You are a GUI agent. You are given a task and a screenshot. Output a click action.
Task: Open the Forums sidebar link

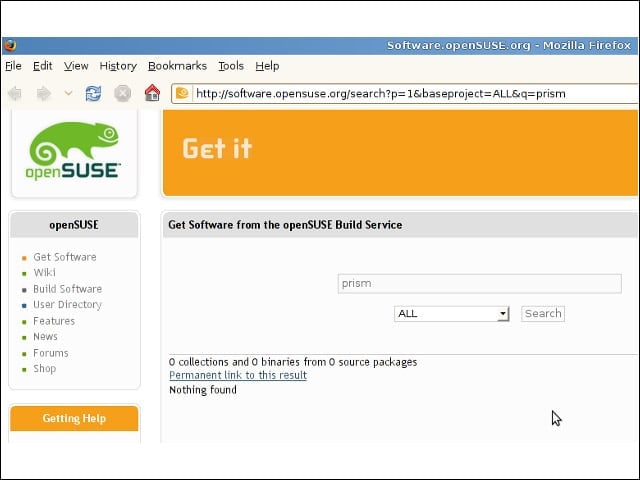(51, 353)
